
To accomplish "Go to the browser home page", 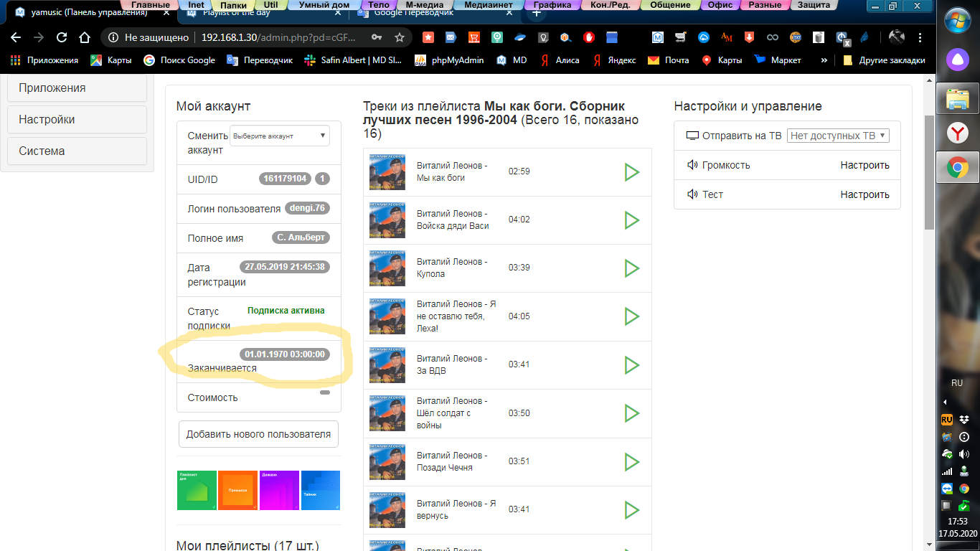I will [85, 37].
